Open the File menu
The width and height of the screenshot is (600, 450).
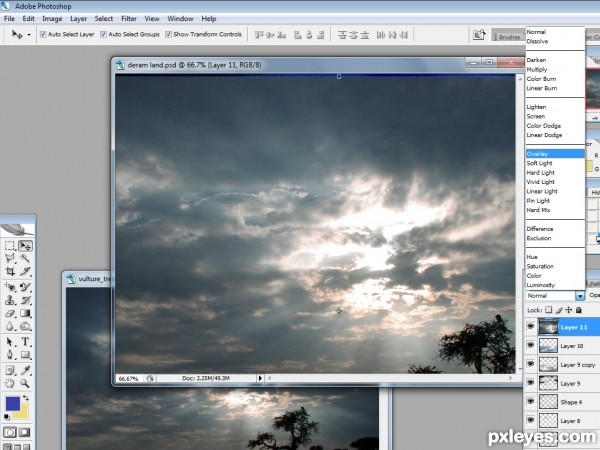click(9, 18)
